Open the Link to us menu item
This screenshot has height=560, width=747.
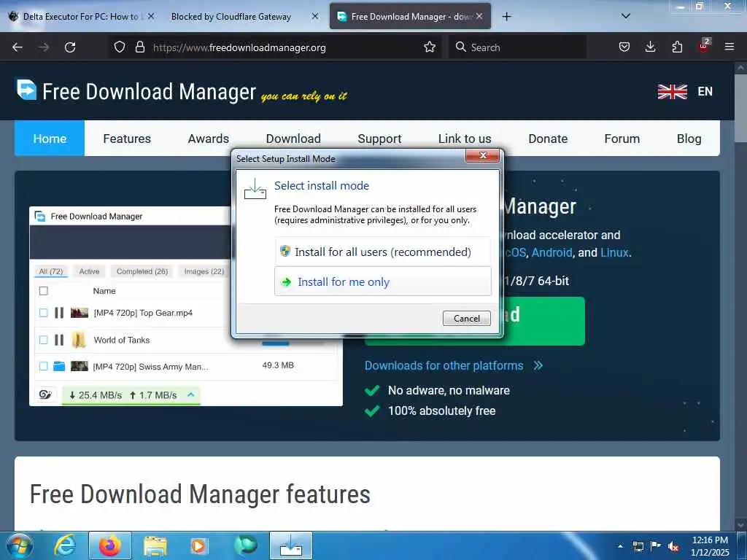point(465,139)
